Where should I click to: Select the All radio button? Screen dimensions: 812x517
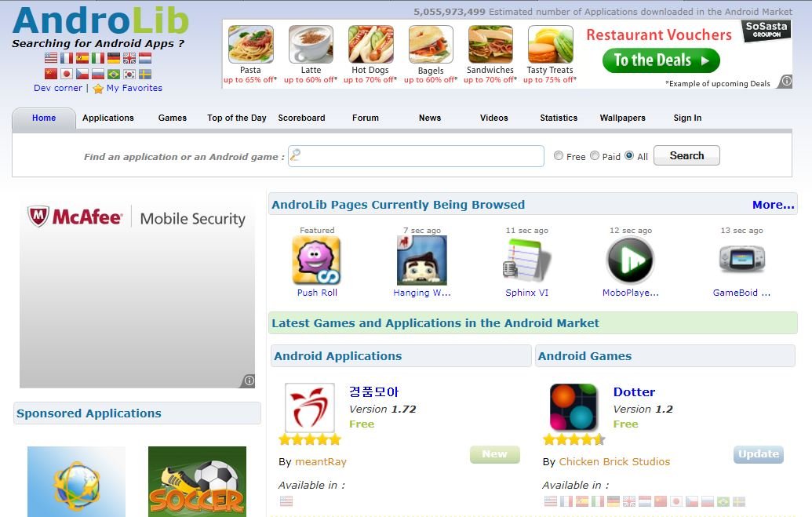tap(629, 155)
